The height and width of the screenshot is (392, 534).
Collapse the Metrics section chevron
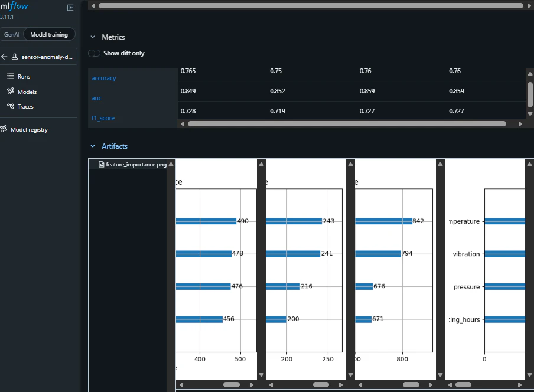[x=93, y=37]
